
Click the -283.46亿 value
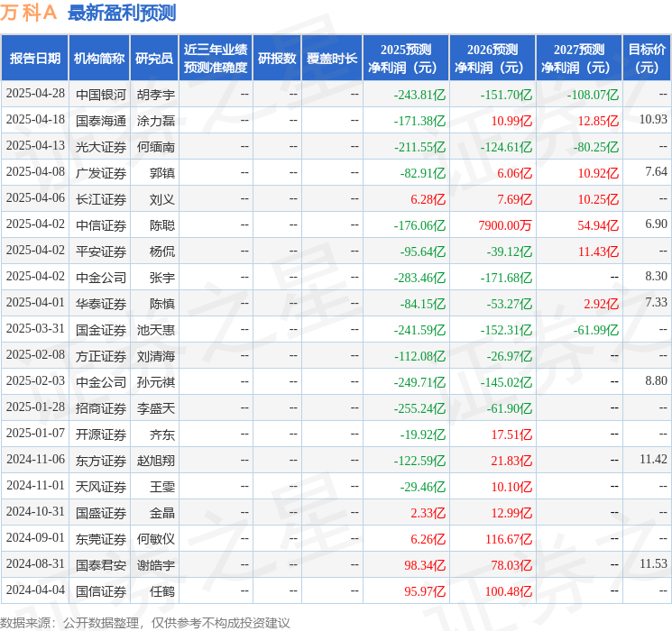(x=419, y=278)
